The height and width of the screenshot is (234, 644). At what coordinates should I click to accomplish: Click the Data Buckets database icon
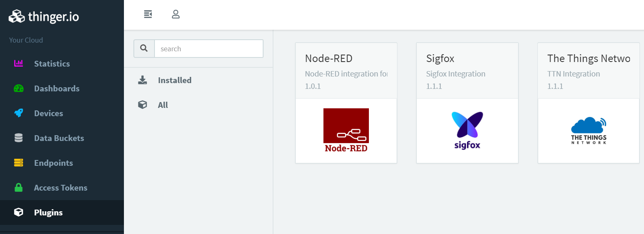19,138
